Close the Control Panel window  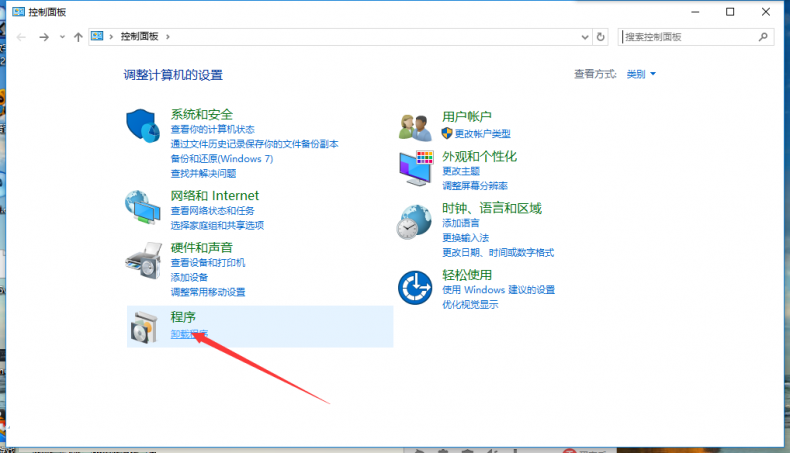tap(766, 12)
